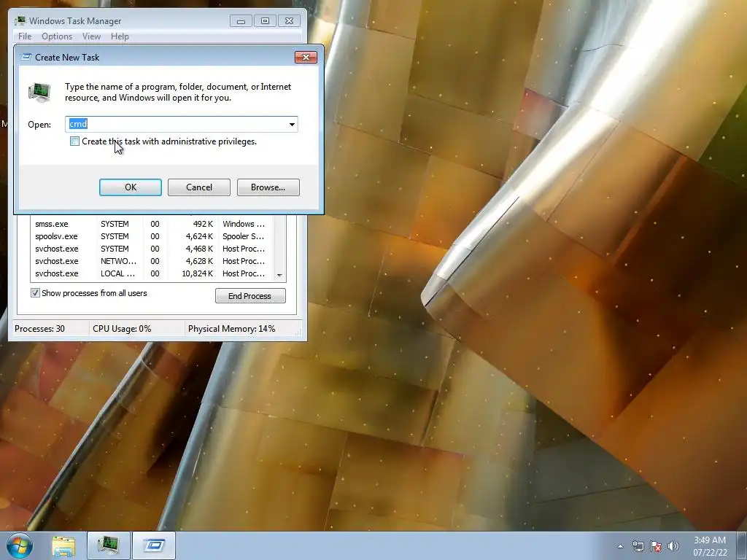Click the Spooler S... description cell
The width and height of the screenshot is (747, 560).
pyautogui.click(x=244, y=236)
